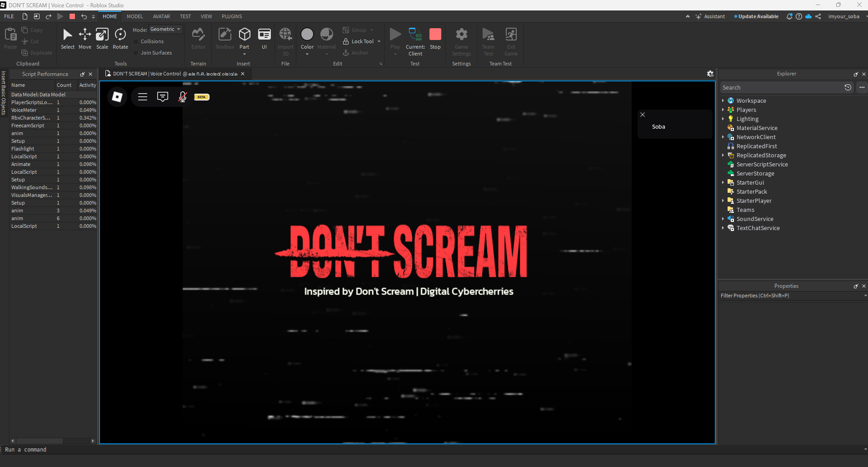Open the Roblox menu logo button
Screen dimensions: 868x467
point(117,97)
